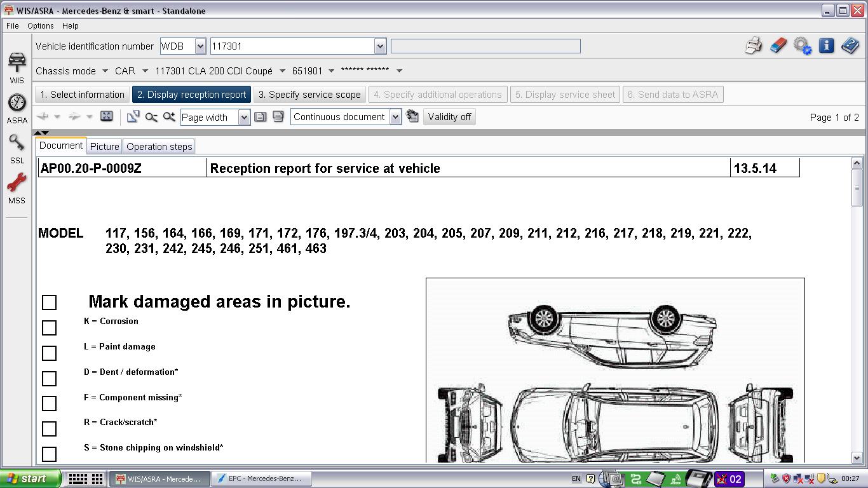
Task: Open the MSS wrench module
Action: point(17,187)
